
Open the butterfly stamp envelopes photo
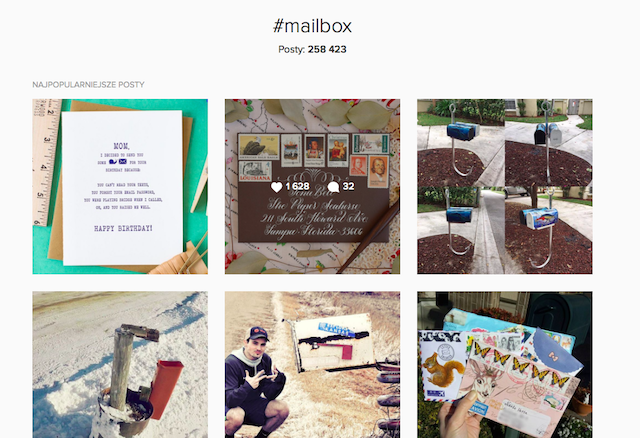pos(504,365)
